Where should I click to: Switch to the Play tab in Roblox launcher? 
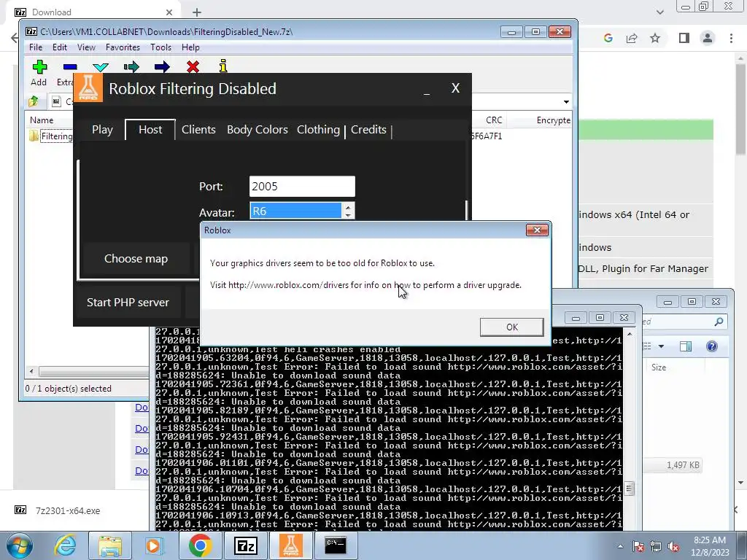(x=102, y=130)
